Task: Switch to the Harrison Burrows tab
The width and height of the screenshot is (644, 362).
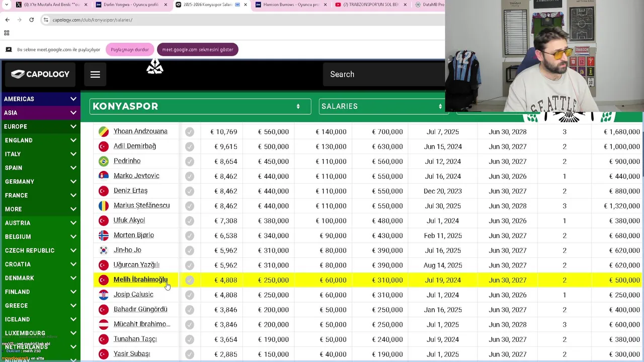Action: coord(291,5)
